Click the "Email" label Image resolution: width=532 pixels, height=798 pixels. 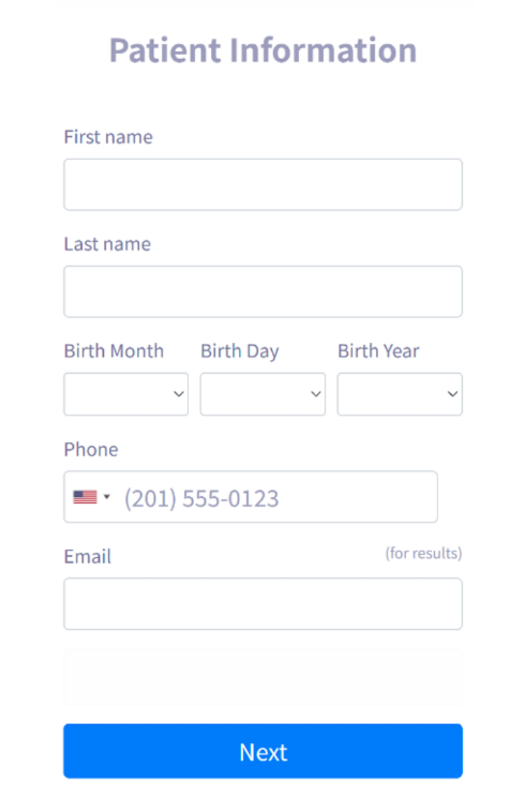pyautogui.click(x=88, y=557)
